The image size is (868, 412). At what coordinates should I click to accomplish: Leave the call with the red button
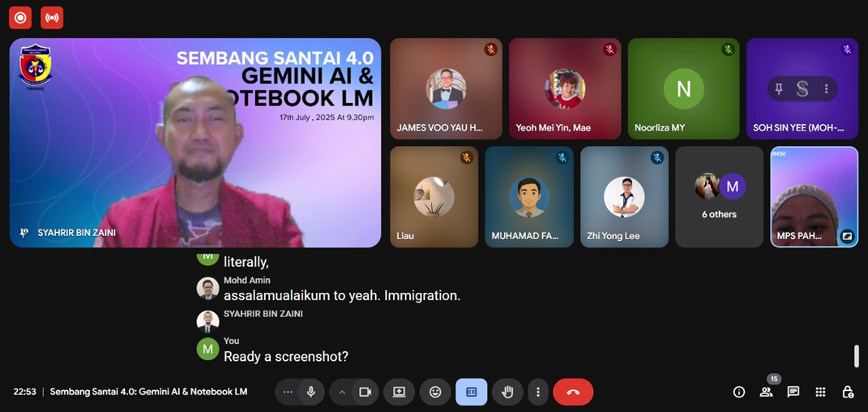coord(573,392)
